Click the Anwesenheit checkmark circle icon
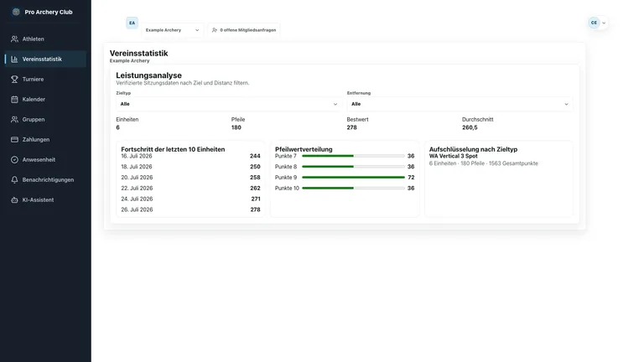The width and height of the screenshot is (644, 362). coord(14,160)
